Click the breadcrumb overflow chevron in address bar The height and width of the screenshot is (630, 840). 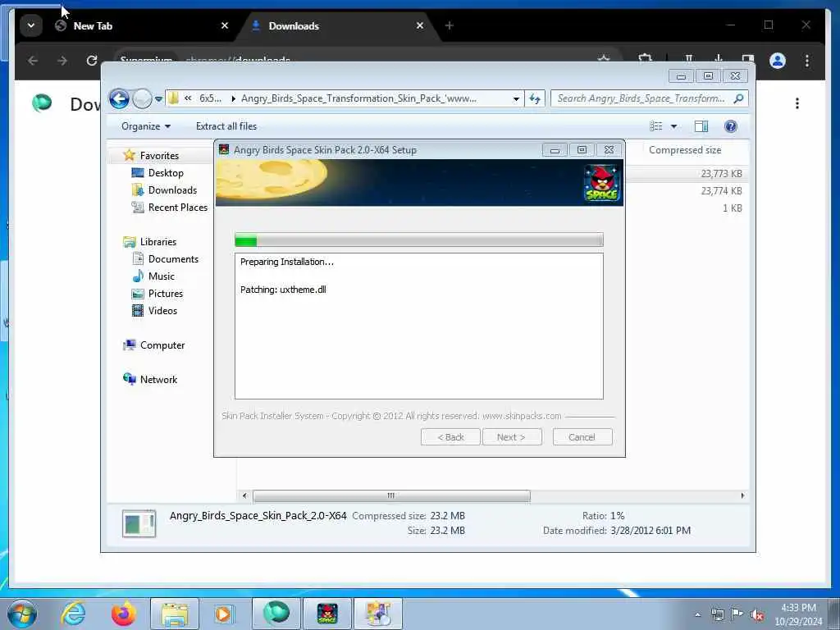(x=188, y=98)
